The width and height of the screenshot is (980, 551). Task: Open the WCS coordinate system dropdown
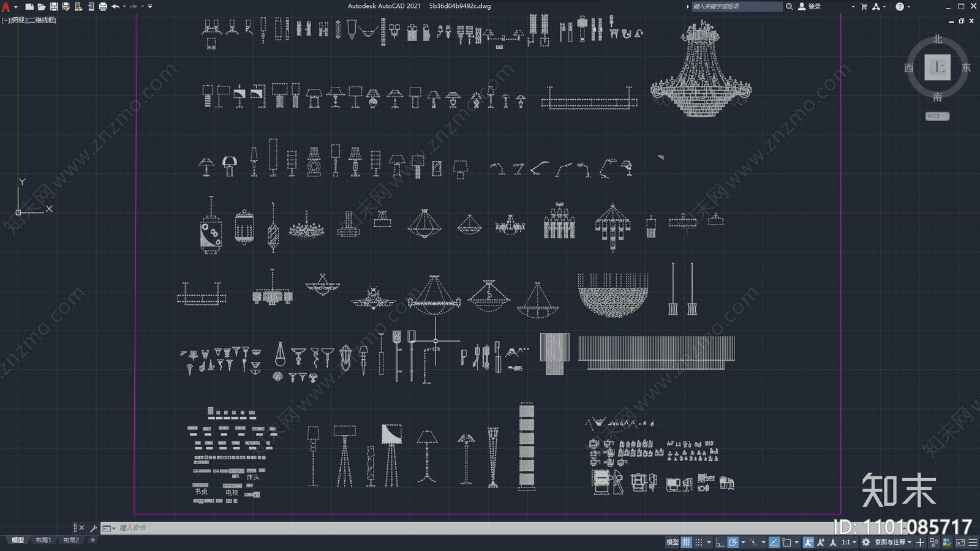pos(937,116)
